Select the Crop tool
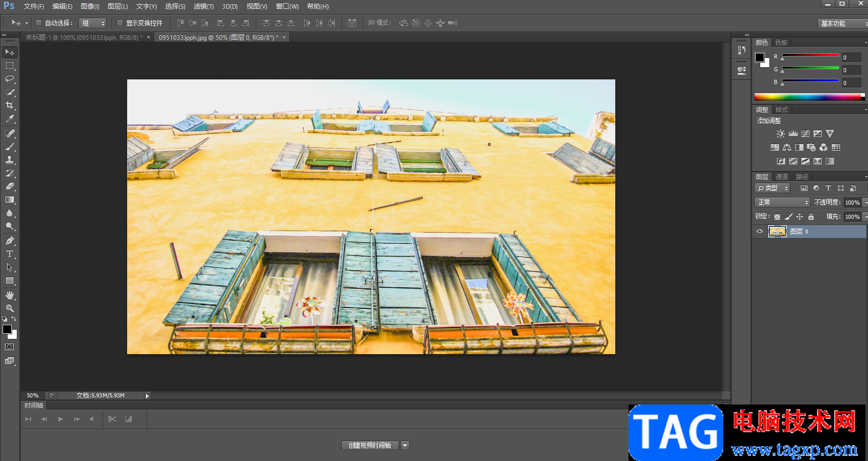 pyautogui.click(x=10, y=105)
